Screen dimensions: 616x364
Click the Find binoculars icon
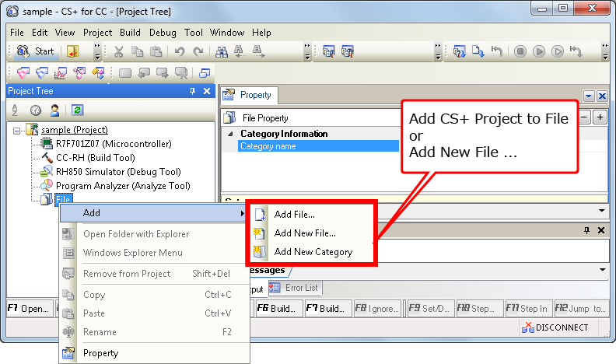221,51
